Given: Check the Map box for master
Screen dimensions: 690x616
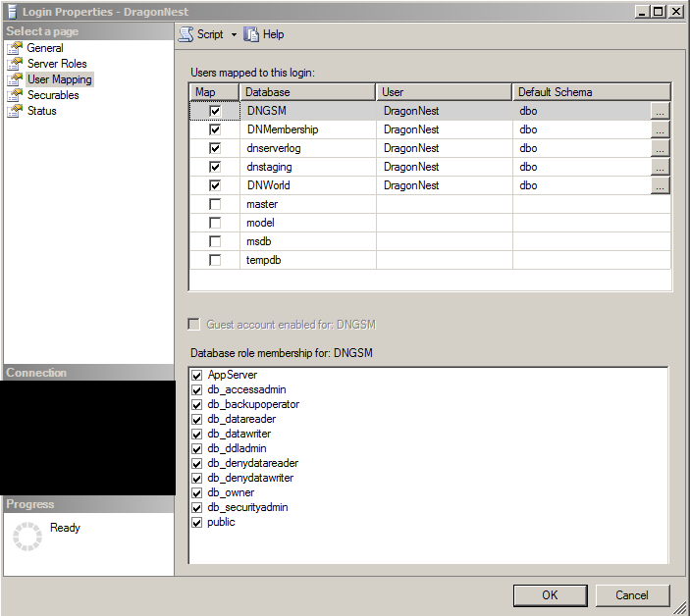Looking at the screenshot, I should pos(215,204).
